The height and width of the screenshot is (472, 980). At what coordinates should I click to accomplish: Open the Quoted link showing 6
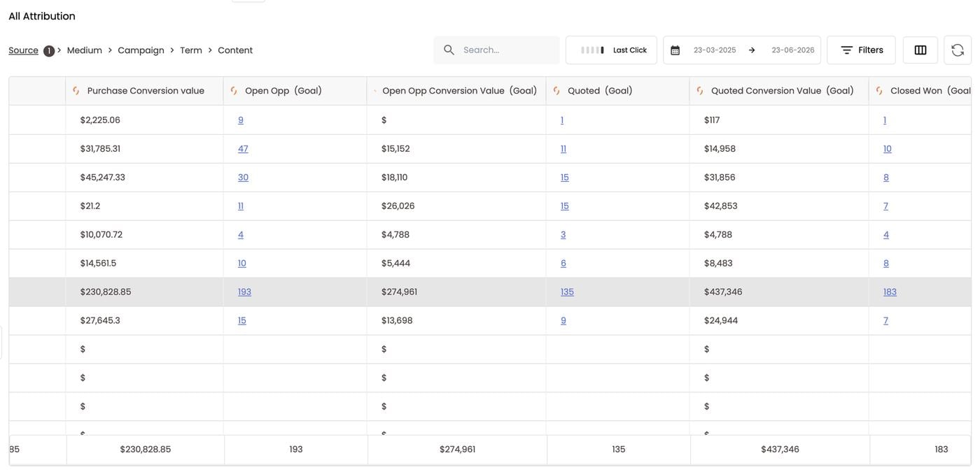[563, 264]
